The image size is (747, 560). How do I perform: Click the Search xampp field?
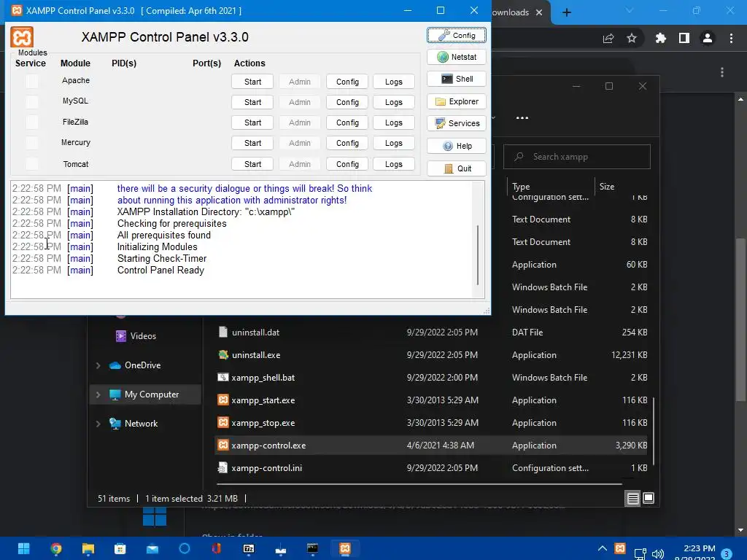click(576, 157)
